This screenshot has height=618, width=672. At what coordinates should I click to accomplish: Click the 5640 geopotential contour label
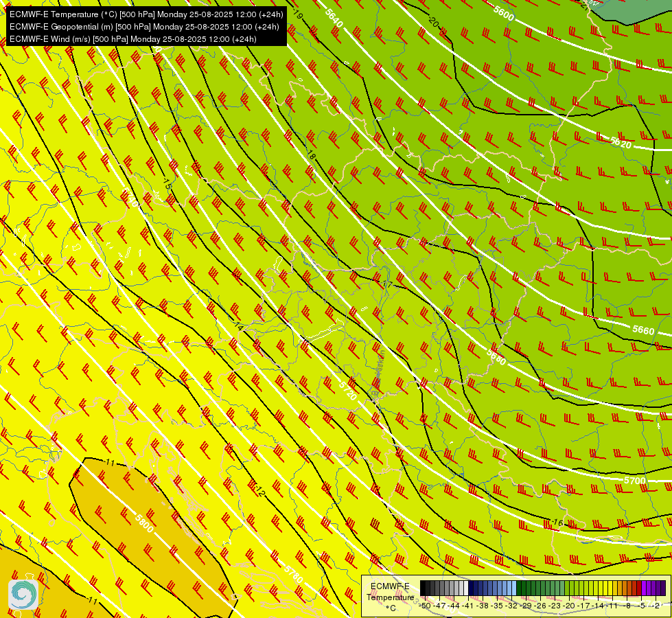click(334, 18)
